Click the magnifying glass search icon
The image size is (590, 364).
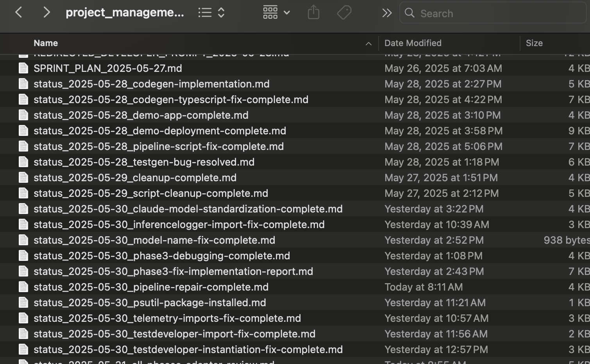coord(409,13)
